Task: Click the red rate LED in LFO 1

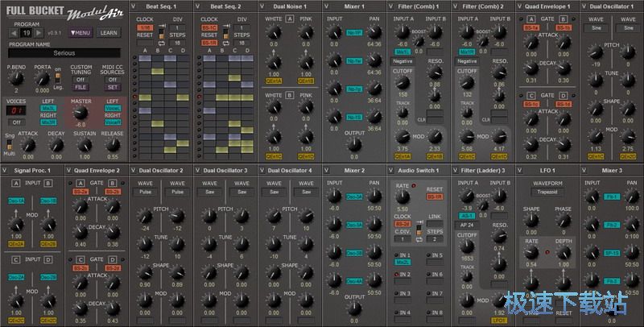Action: tap(547, 252)
